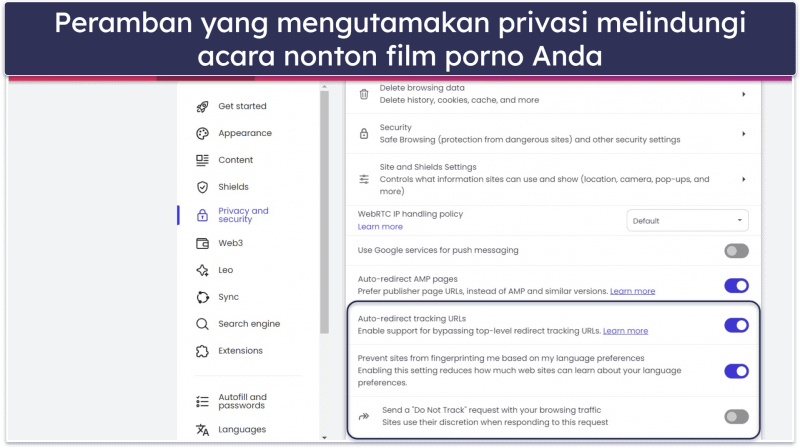Open Get started settings section

[242, 106]
